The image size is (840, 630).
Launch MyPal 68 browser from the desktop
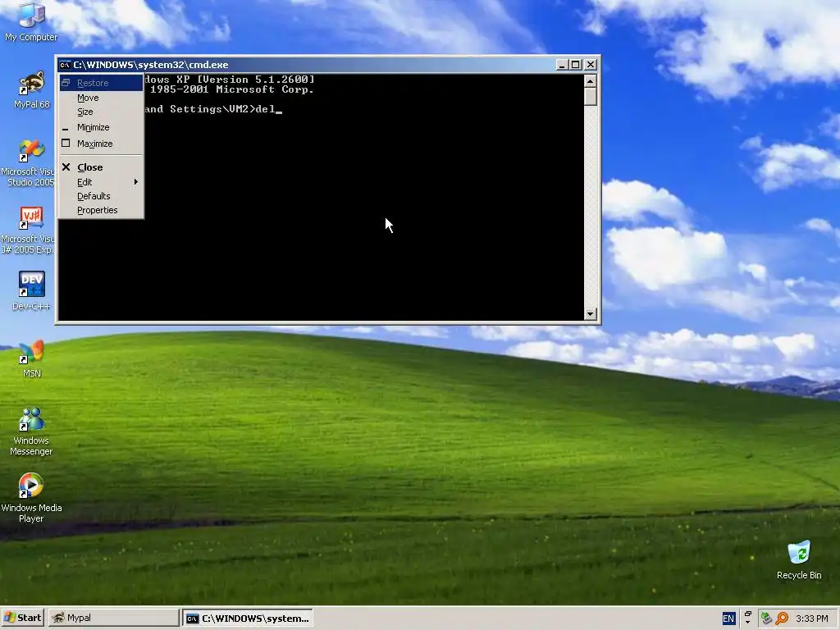[32, 89]
